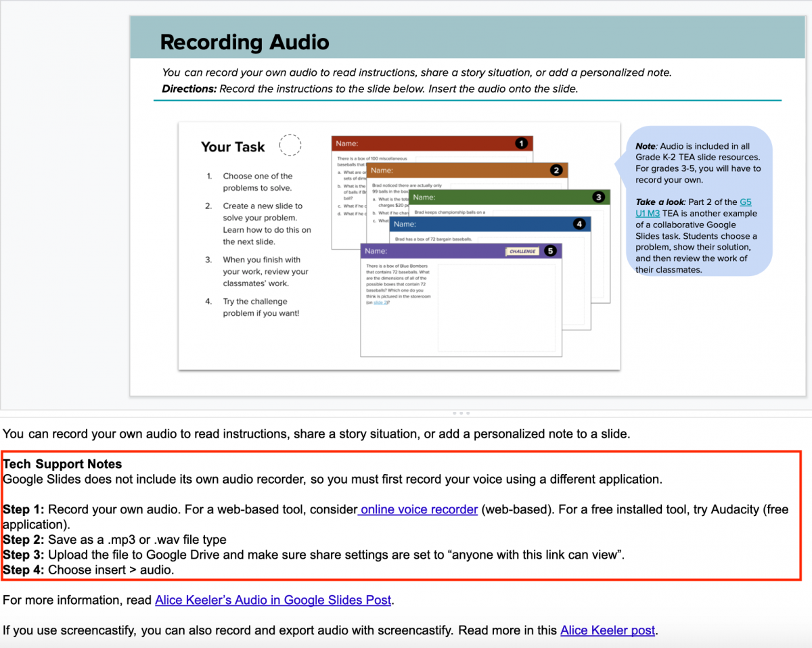Open the "online voice recorder" link
Viewport: 812px width, 648px height.
click(418, 509)
